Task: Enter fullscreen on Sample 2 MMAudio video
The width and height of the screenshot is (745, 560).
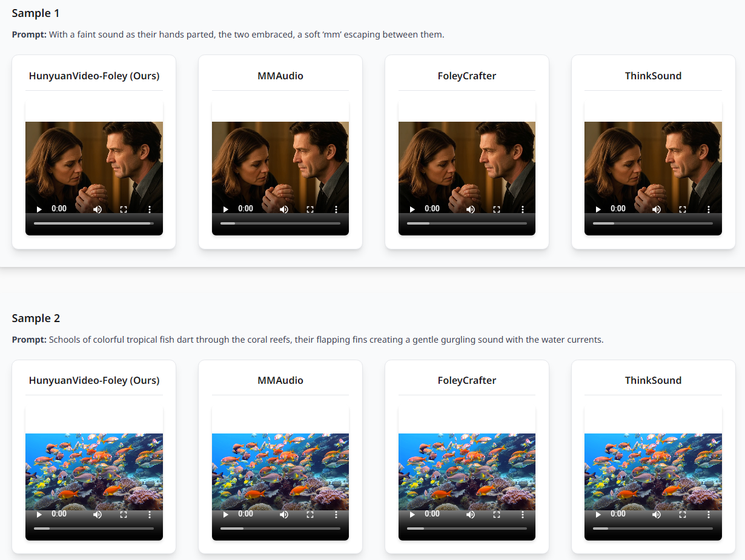Action: [310, 514]
